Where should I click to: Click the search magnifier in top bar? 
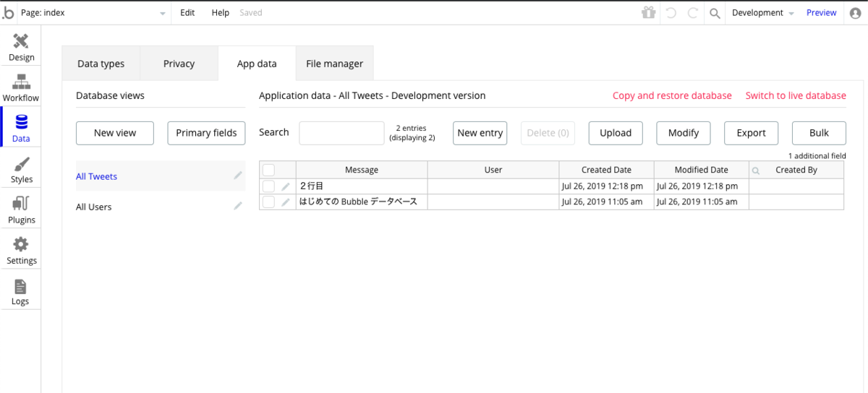715,13
